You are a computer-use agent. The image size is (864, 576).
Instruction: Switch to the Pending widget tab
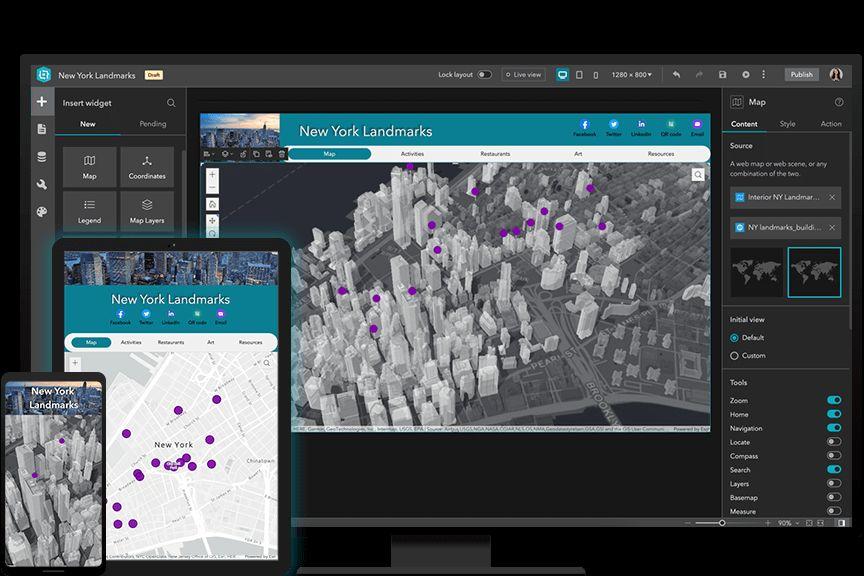point(153,124)
